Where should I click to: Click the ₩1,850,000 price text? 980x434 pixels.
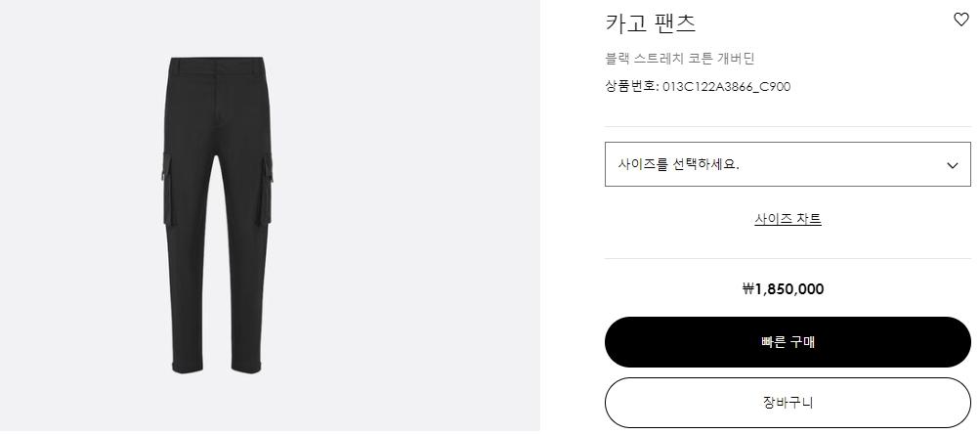783,288
